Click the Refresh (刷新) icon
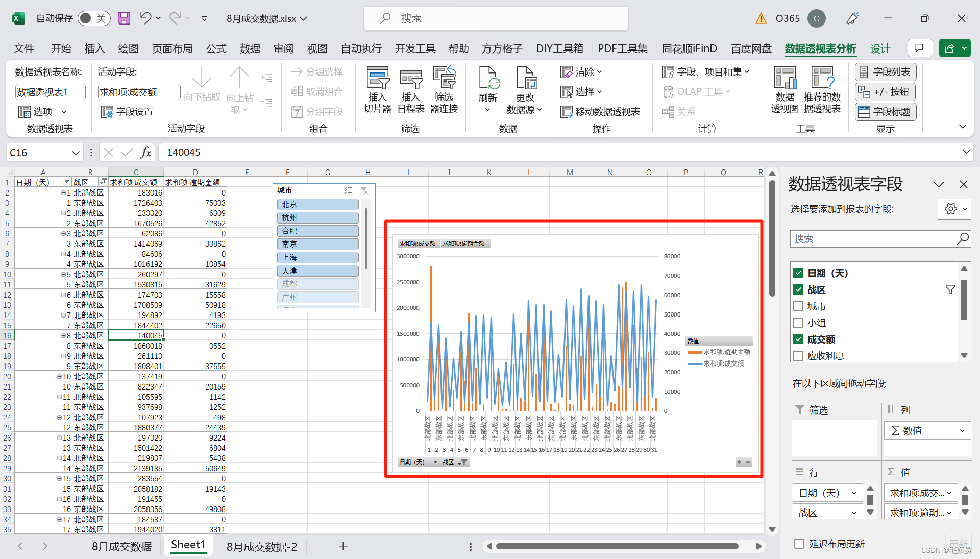Image resolution: width=980 pixels, height=559 pixels. (488, 78)
